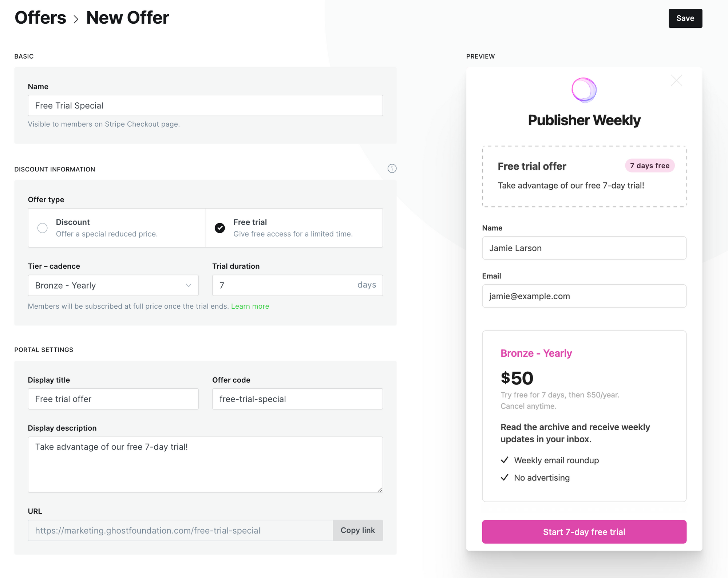Click the breadcrumb chevron arrow after Offers
The height and width of the screenshot is (578, 728).
[76, 19]
